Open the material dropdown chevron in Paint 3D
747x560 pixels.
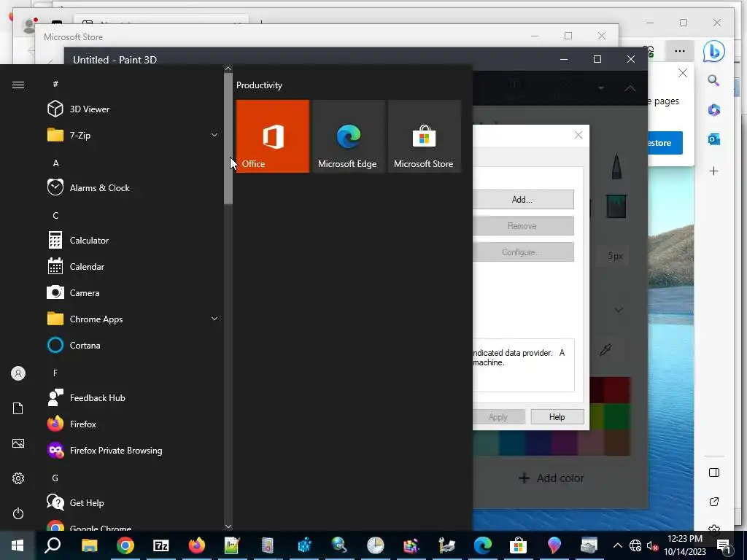[619, 310]
